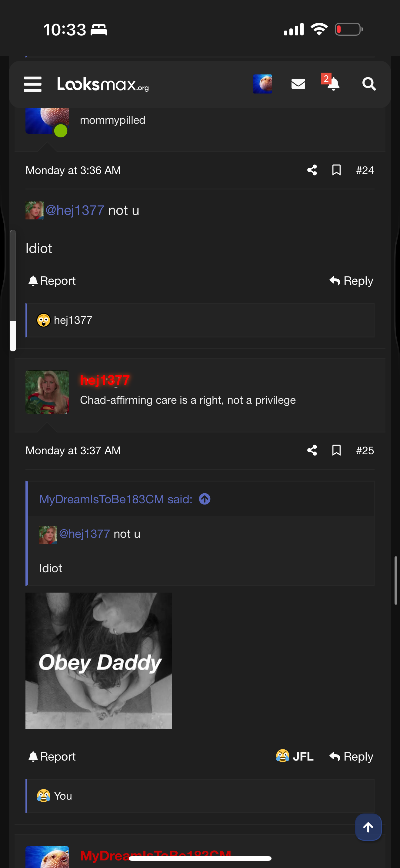Toggle JFL reaction on post #25
The width and height of the screenshot is (400, 868).
pyautogui.click(x=295, y=756)
